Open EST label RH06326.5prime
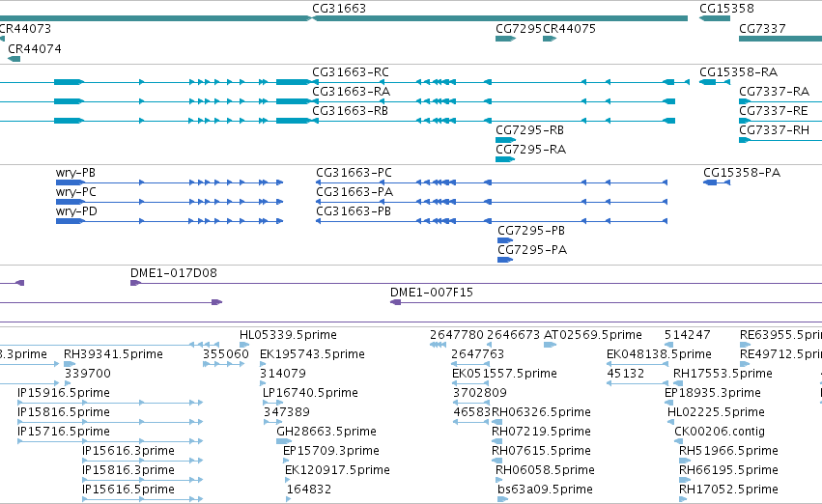Viewport: 822px width, 504px height. click(x=541, y=412)
